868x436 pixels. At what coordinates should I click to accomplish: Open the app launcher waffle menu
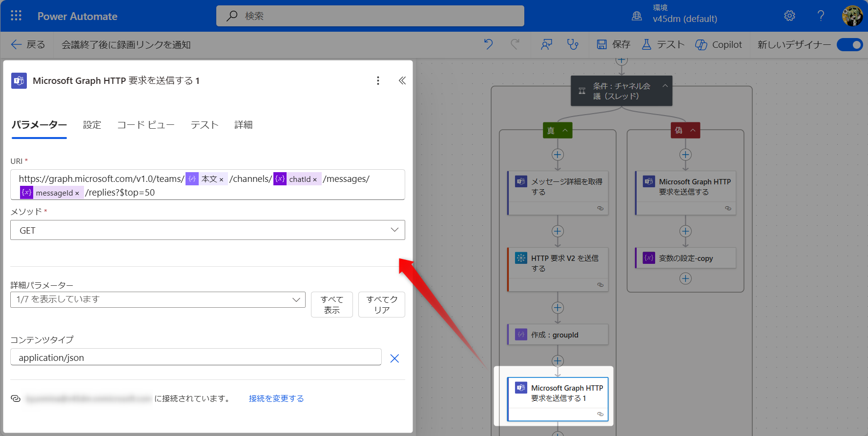(x=16, y=16)
